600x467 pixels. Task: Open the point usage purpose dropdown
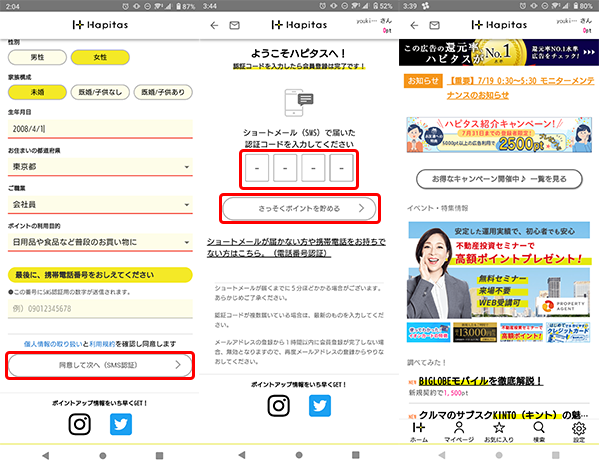100,242
